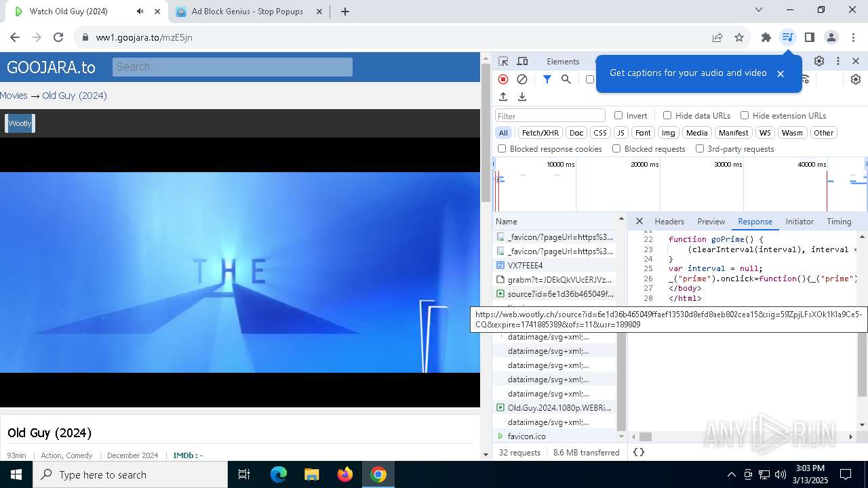Select the favicon.ico request
This screenshot has width=868, height=488.
pyautogui.click(x=555, y=436)
